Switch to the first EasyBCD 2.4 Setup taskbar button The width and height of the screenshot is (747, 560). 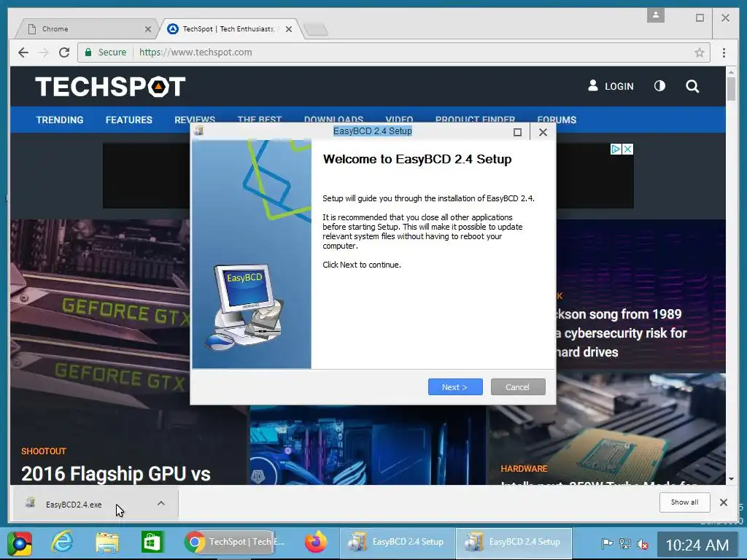click(x=398, y=542)
